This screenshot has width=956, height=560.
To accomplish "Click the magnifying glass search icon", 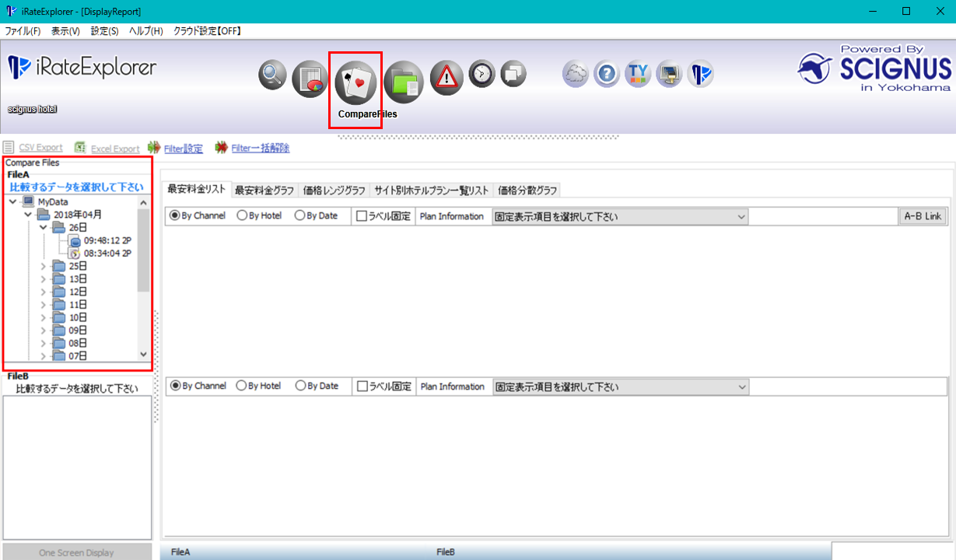I will [272, 75].
